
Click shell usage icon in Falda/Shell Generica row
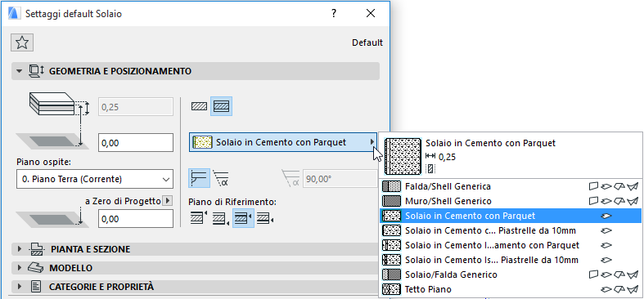click(x=633, y=186)
